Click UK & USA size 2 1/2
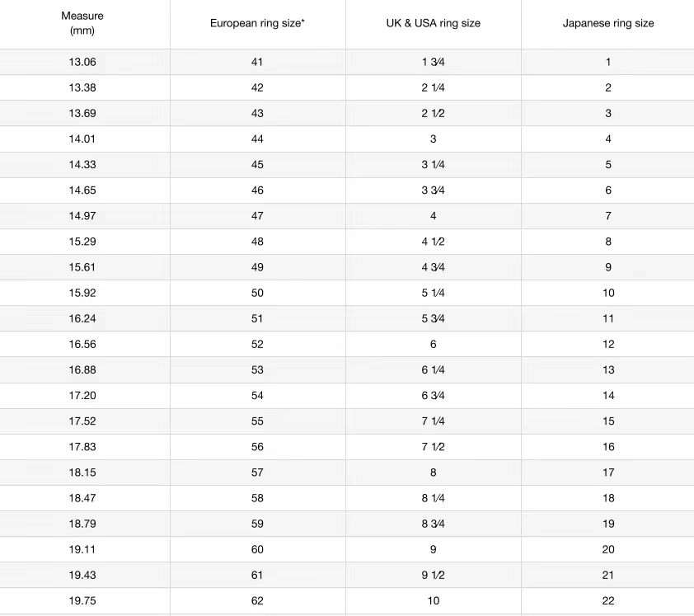The image size is (694, 616). tap(433, 113)
